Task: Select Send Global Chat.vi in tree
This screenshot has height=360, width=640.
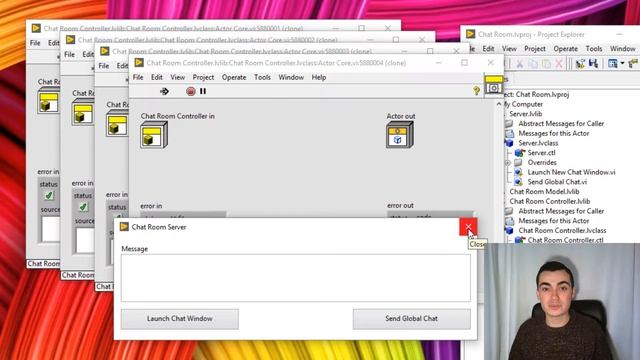Action: click(557, 182)
